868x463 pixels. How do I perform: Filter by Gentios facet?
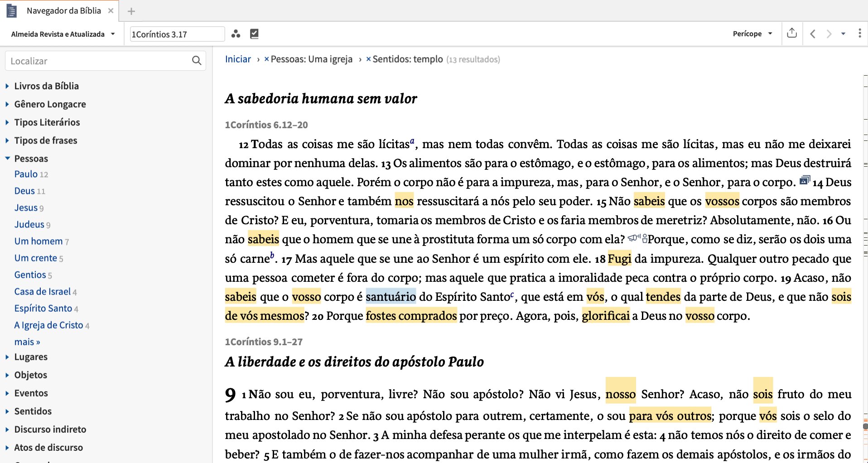tap(30, 275)
